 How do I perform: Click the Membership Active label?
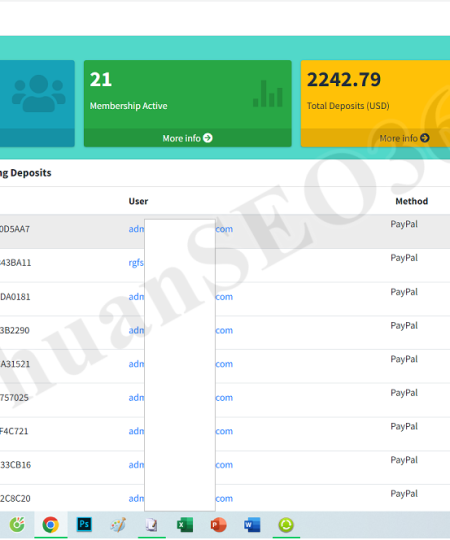coord(128,106)
